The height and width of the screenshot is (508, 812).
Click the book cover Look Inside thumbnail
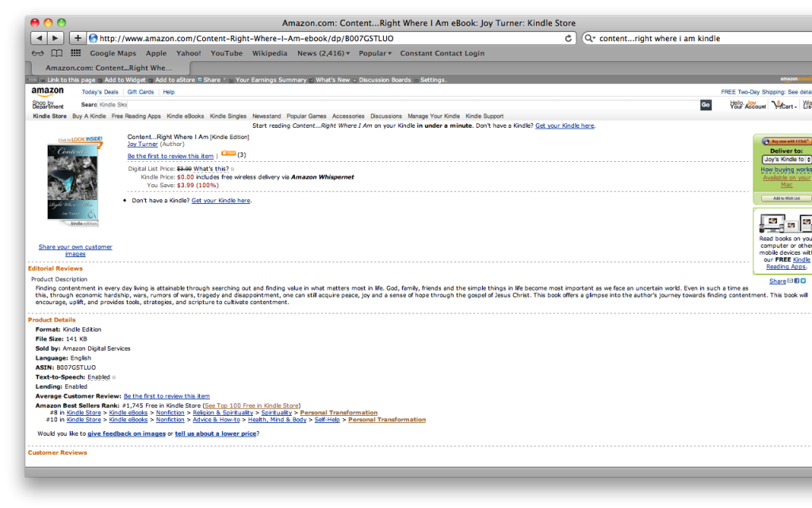point(73,183)
